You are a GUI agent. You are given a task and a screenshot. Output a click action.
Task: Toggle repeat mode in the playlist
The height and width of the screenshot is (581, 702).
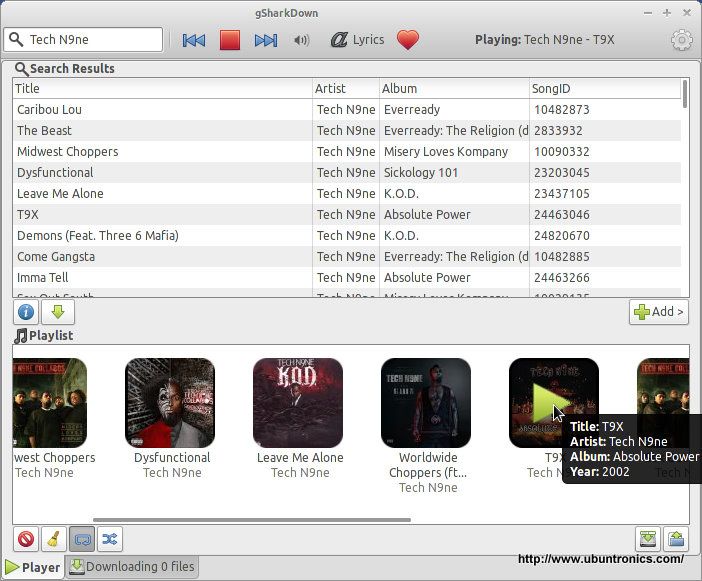tap(82, 539)
